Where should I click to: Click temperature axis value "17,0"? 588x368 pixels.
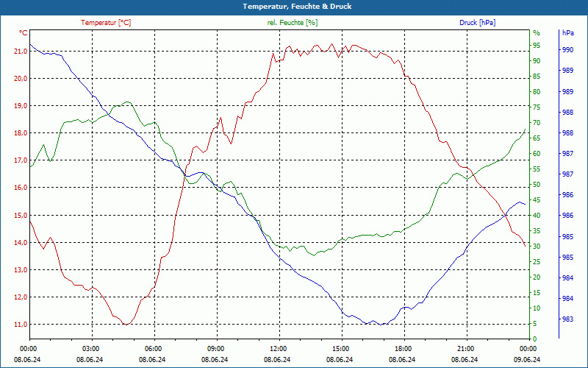pyautogui.click(x=21, y=160)
